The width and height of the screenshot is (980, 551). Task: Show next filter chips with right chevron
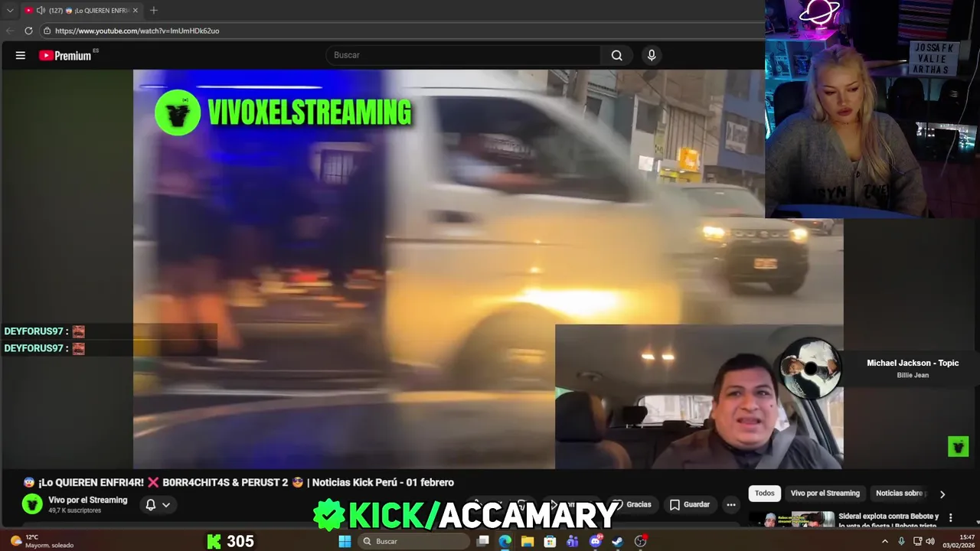pyautogui.click(x=942, y=494)
